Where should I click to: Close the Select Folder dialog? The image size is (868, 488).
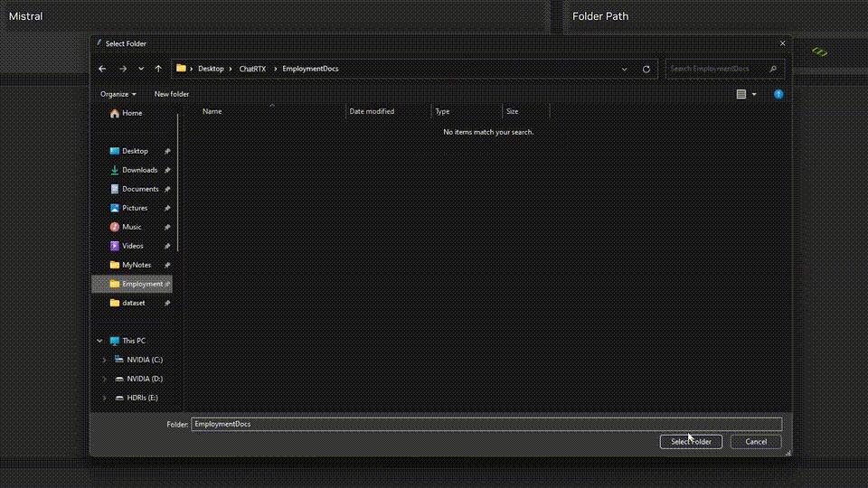[782, 43]
